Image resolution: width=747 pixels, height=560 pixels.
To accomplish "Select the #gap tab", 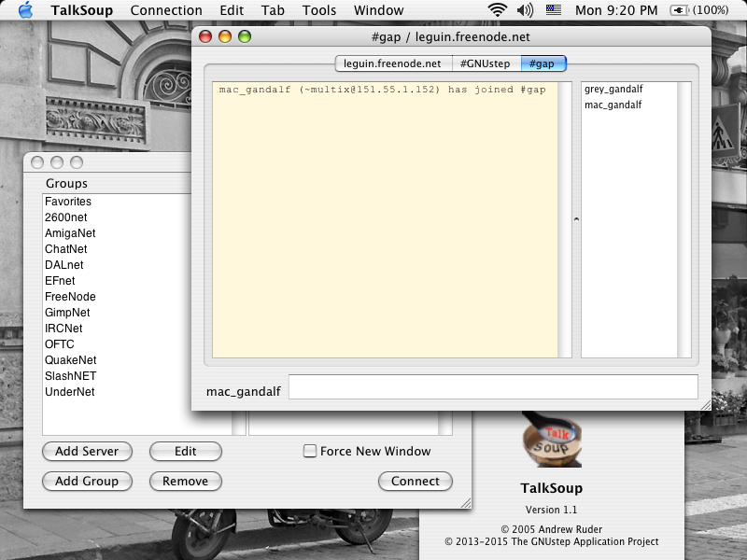I will (x=543, y=63).
